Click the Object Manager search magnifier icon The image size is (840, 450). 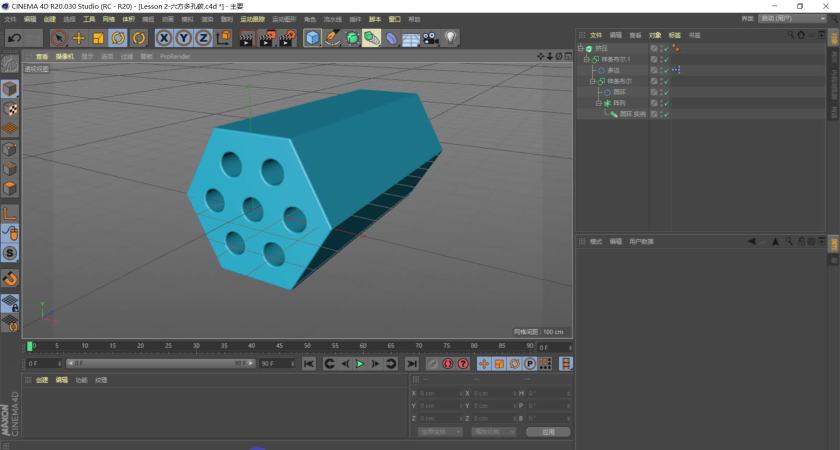click(x=790, y=35)
